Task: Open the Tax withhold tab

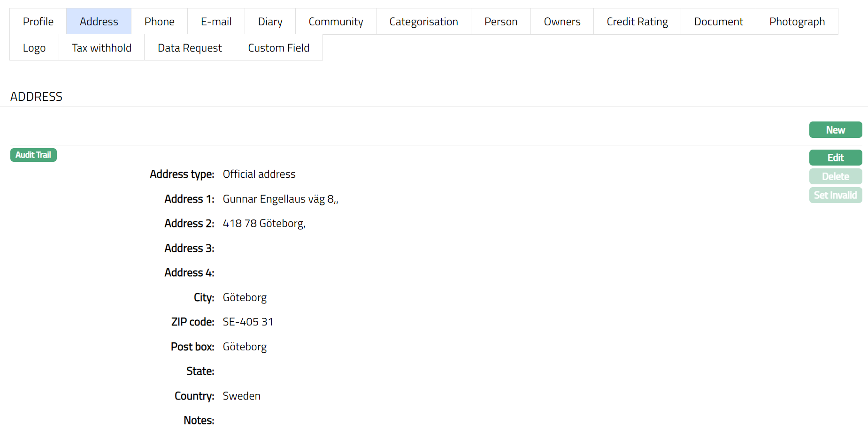Action: [x=101, y=48]
